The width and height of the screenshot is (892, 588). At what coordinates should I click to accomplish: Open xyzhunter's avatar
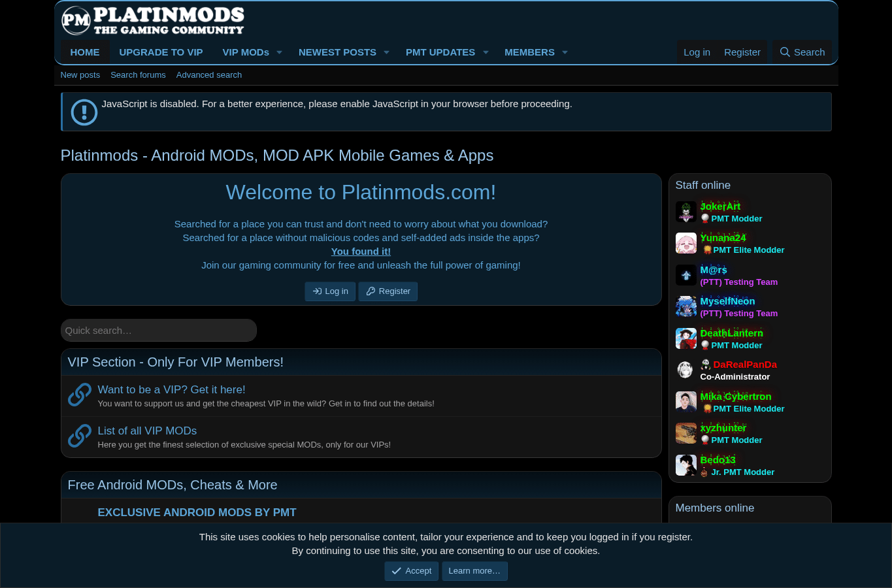point(686,433)
